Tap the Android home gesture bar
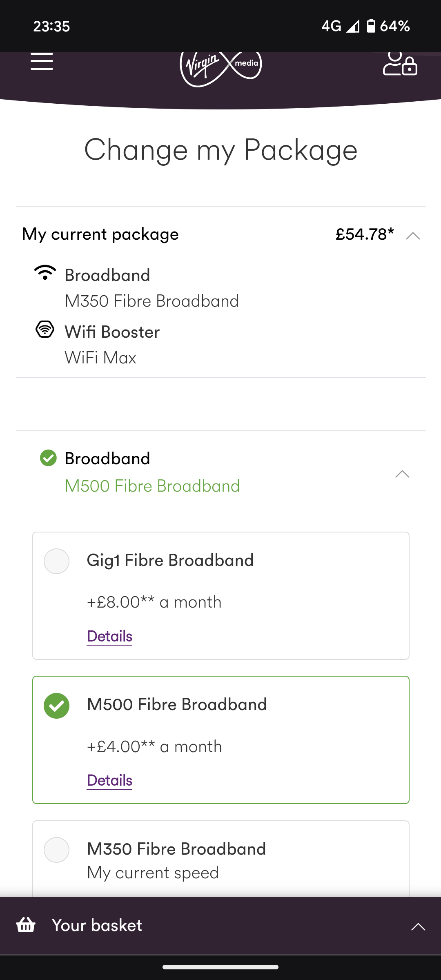Viewport: 441px width, 980px height. [220, 967]
